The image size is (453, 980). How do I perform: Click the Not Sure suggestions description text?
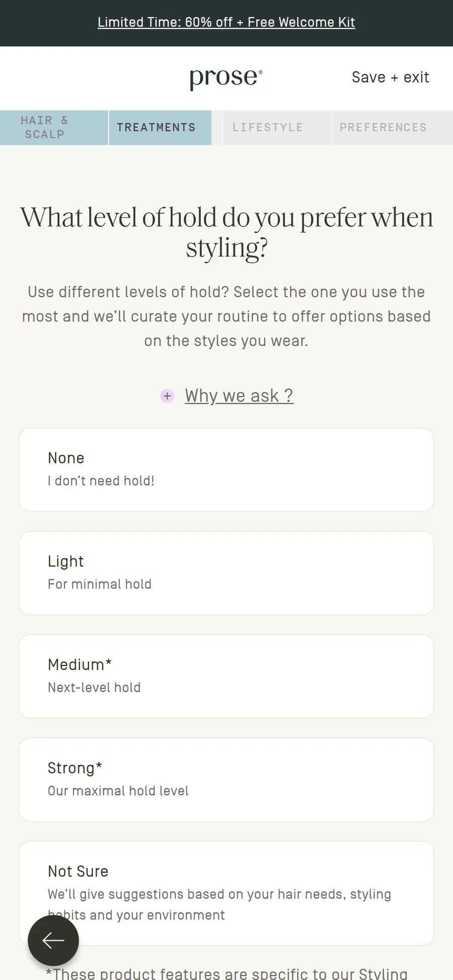[x=219, y=905]
